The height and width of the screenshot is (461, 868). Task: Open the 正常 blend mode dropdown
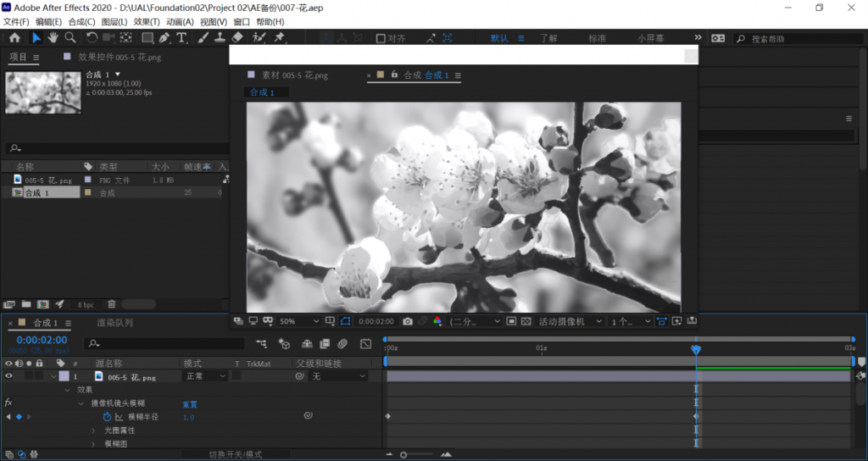205,375
